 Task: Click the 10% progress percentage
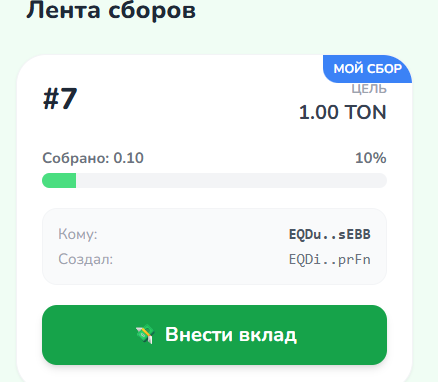tap(371, 158)
